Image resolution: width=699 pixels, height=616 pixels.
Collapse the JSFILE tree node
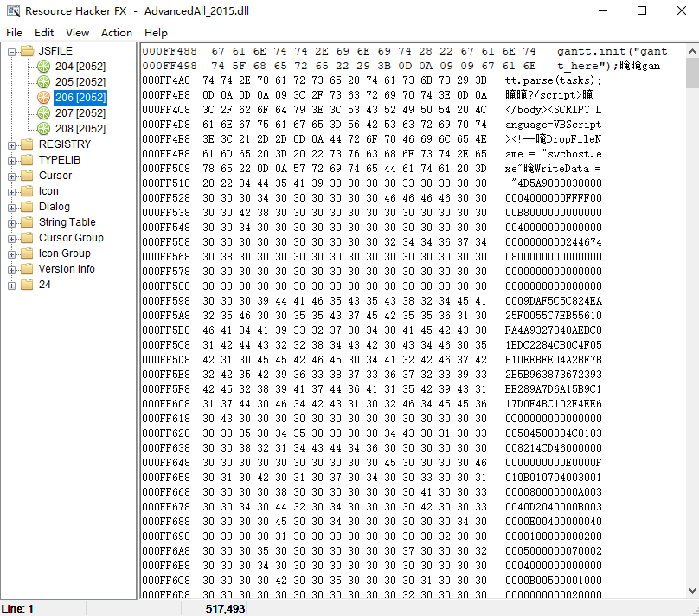[x=11, y=52]
